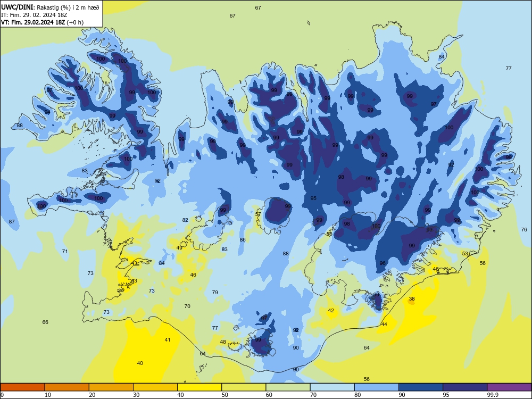
Task: Click the humidity value 66 over sea
Action: pos(45,322)
